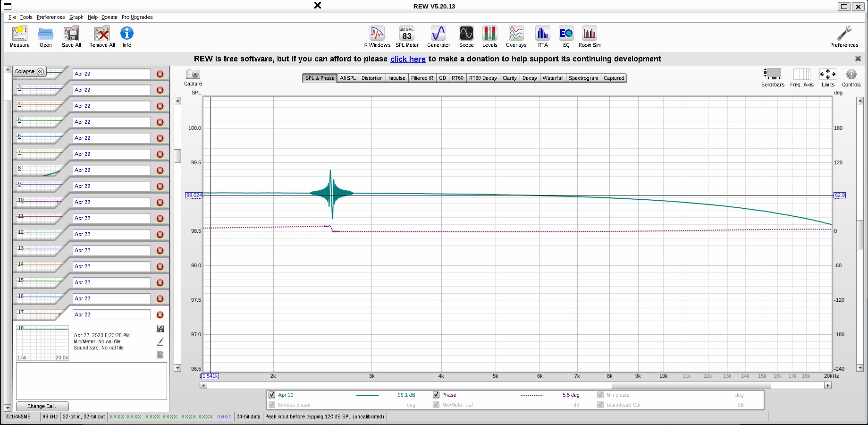Launch the signal Generator
This screenshot has height=425, width=868.
coord(438,37)
